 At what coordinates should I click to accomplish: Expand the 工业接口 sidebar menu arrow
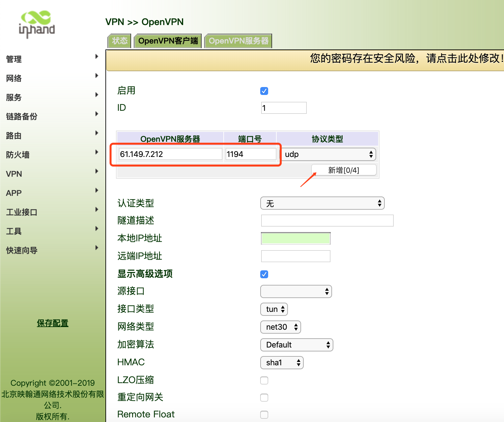(x=97, y=209)
